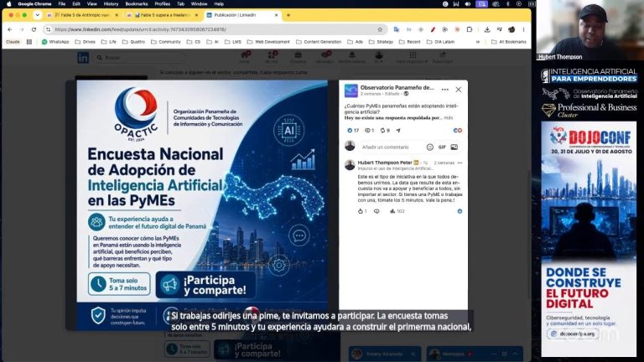Open the Window menu
644x362 pixels.
[199, 3]
